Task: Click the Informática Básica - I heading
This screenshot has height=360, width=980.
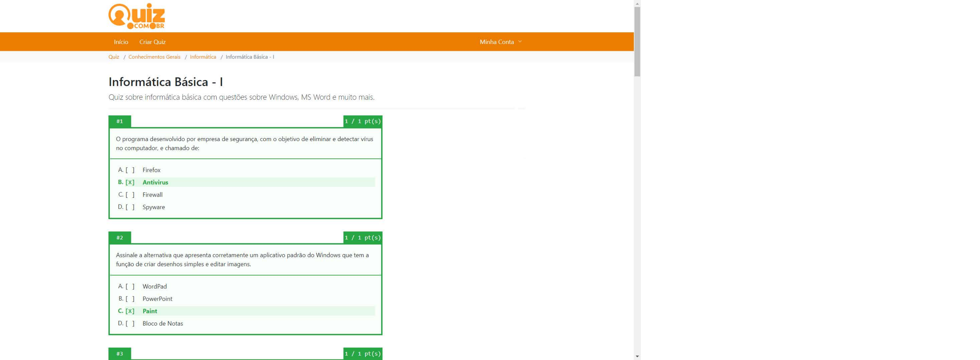Action: click(166, 82)
